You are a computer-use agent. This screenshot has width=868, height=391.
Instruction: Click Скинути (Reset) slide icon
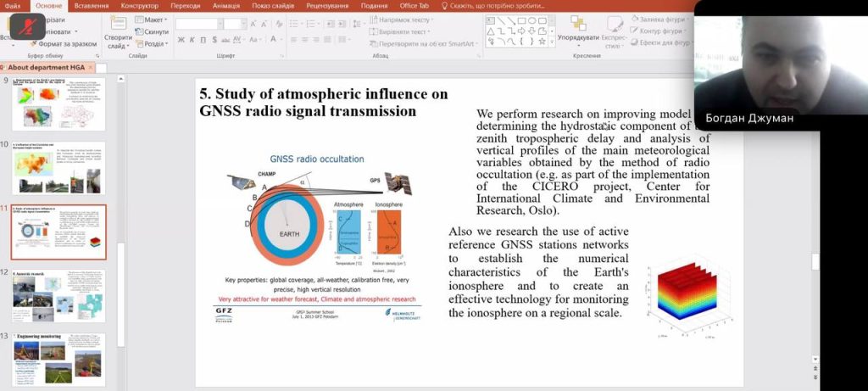pyautogui.click(x=155, y=31)
